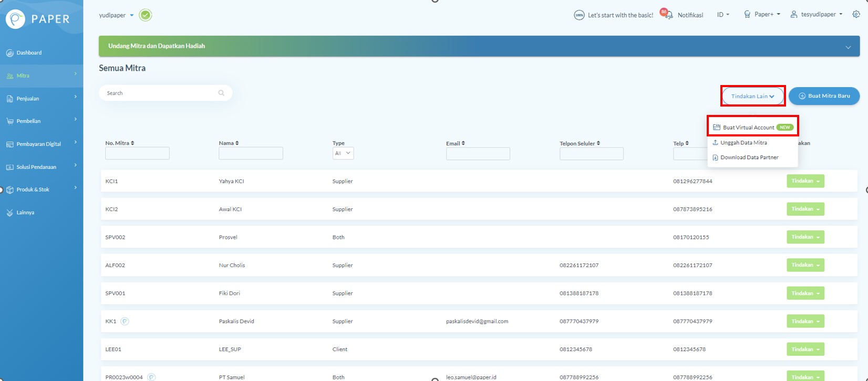Screen dimensions: 868x381
Task: Click the Email filter field
Action: [x=478, y=154]
